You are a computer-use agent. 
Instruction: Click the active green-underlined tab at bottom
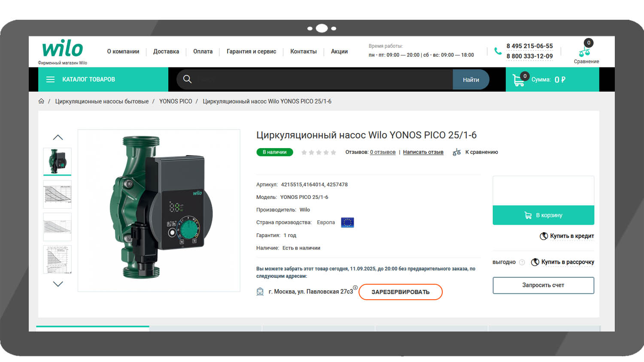point(93,329)
